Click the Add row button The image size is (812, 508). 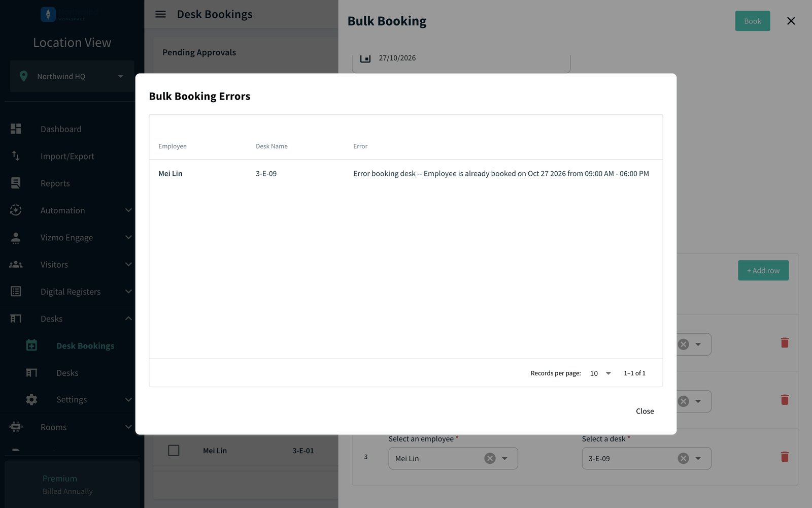tap(763, 271)
